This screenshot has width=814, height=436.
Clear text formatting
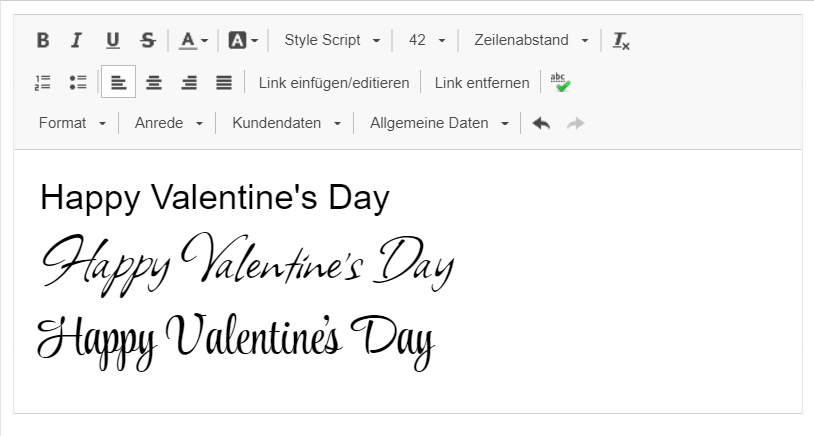point(621,40)
